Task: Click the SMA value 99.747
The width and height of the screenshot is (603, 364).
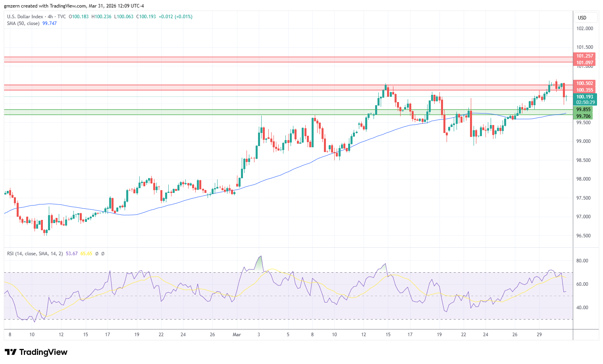Action: (x=50, y=23)
